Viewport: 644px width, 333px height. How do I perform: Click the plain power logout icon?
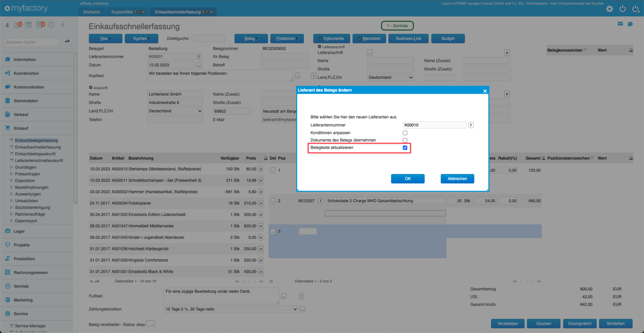click(x=623, y=8)
